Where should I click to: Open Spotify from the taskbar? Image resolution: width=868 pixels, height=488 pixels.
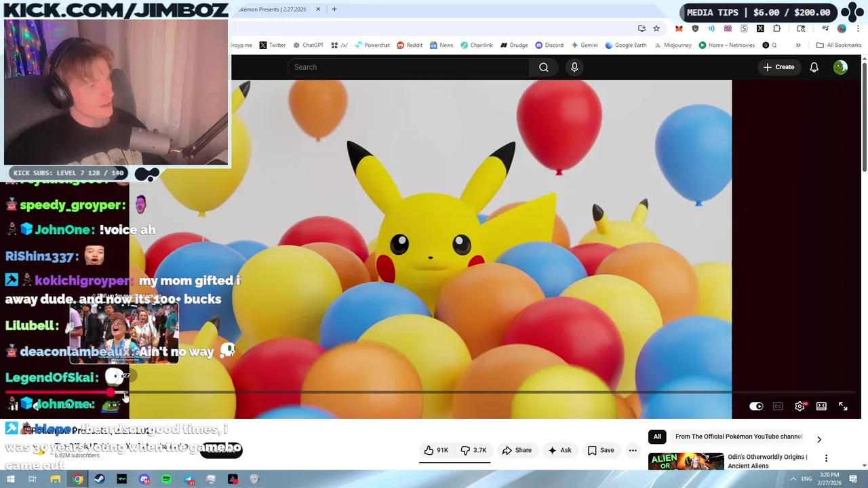pyautogui.click(x=166, y=479)
